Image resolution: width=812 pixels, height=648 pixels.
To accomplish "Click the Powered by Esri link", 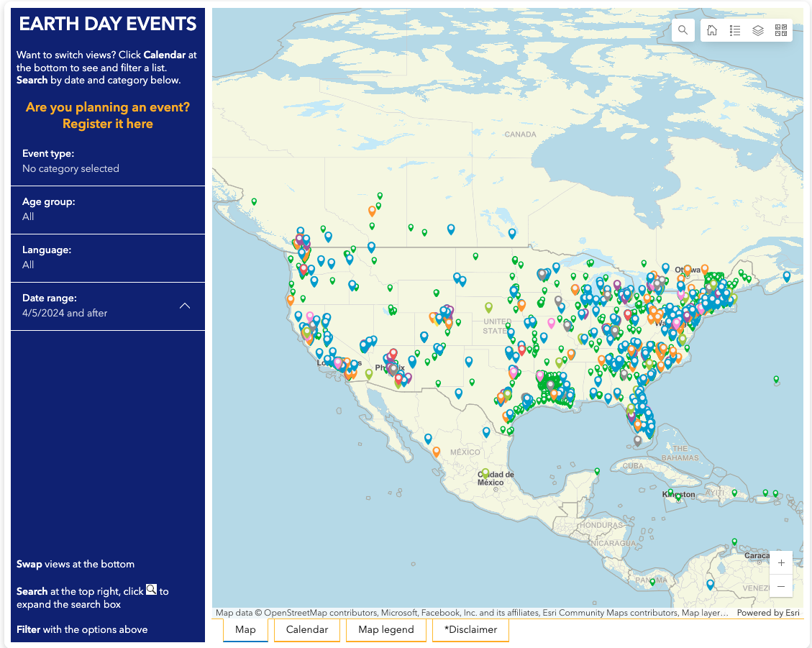I will pos(768,613).
